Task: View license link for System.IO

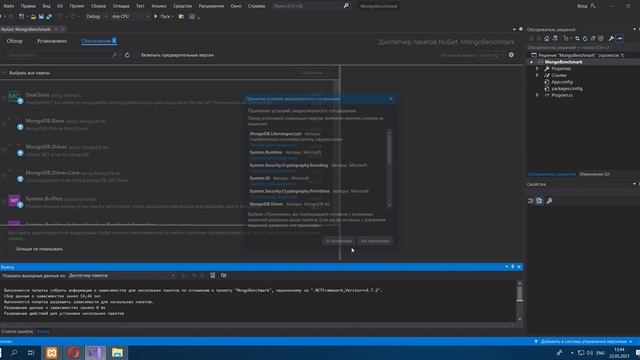Action: click(x=273, y=184)
